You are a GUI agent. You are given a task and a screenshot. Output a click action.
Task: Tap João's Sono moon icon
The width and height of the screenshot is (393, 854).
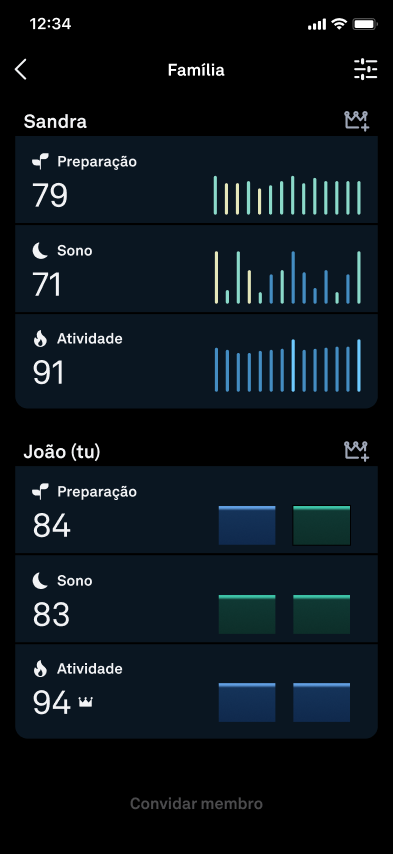point(40,581)
